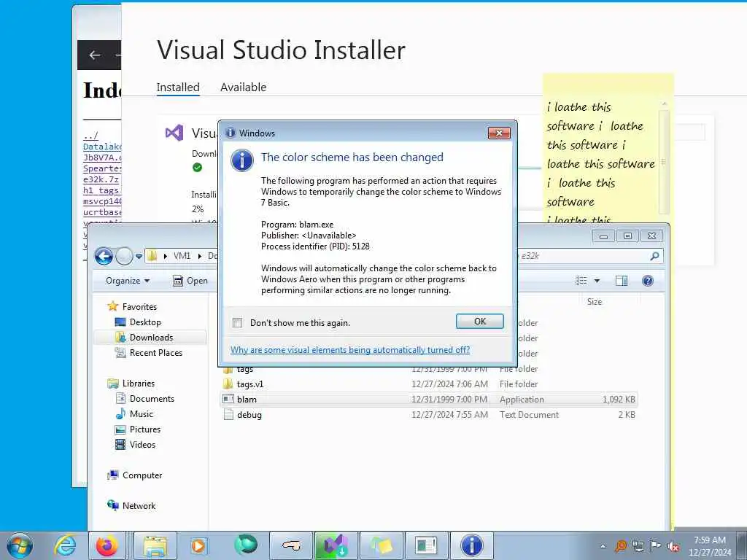Image resolution: width=747 pixels, height=560 pixels.
Task: Click the taskbar clock showing 7:59 AM
Action: click(x=709, y=546)
